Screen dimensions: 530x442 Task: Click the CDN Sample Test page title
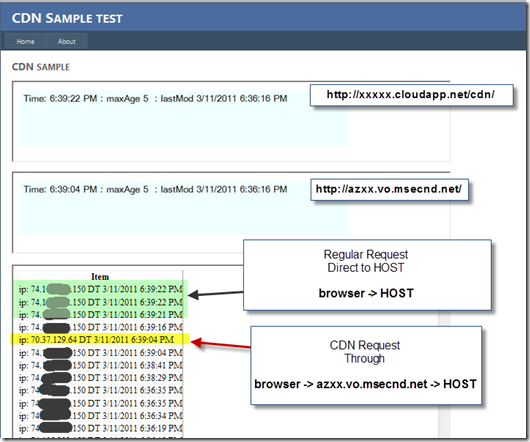pos(67,18)
